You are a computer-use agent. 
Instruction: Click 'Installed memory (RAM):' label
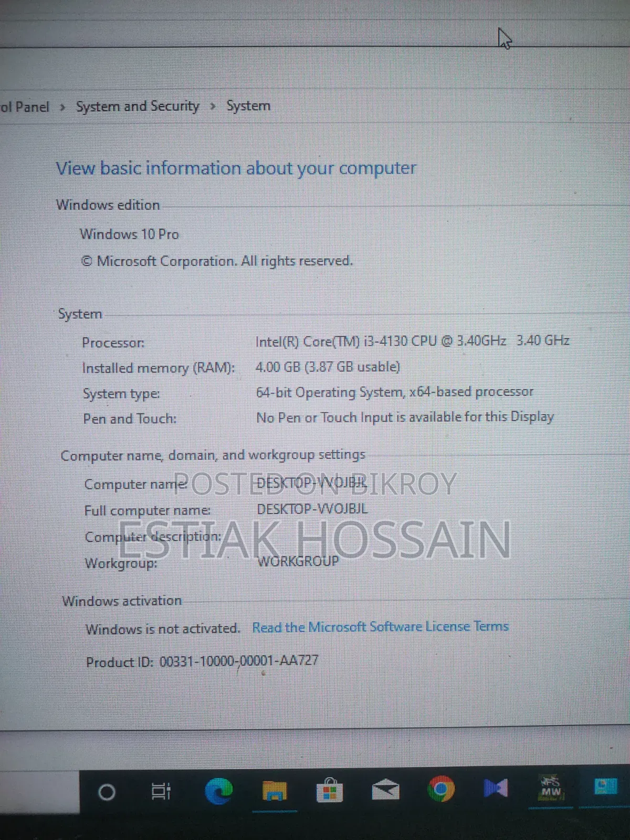point(159,368)
